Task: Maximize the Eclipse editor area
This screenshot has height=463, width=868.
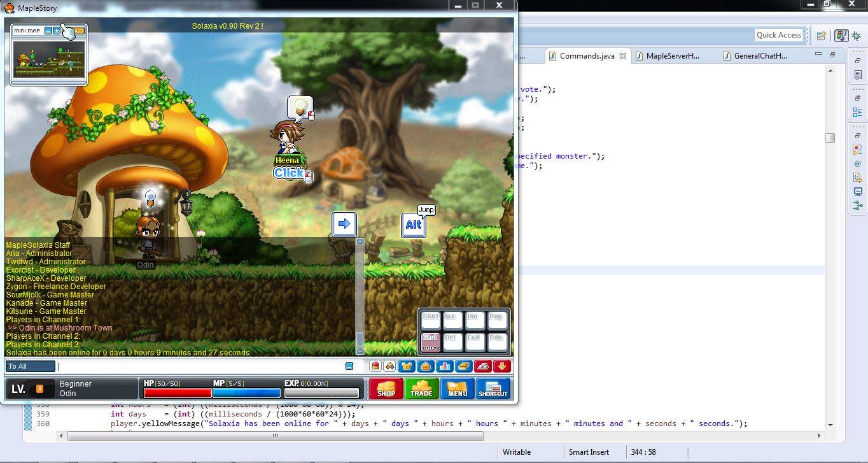Action: (832, 55)
